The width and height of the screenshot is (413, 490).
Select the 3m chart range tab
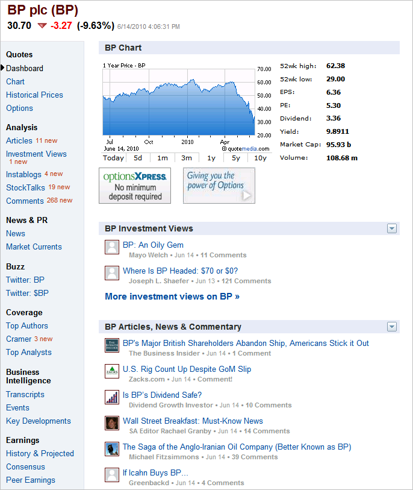(x=187, y=158)
